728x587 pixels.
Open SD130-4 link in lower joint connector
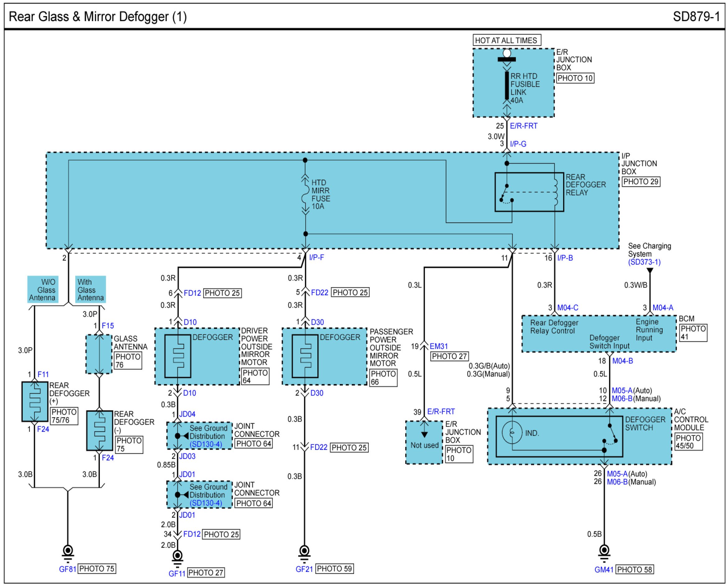tap(206, 503)
